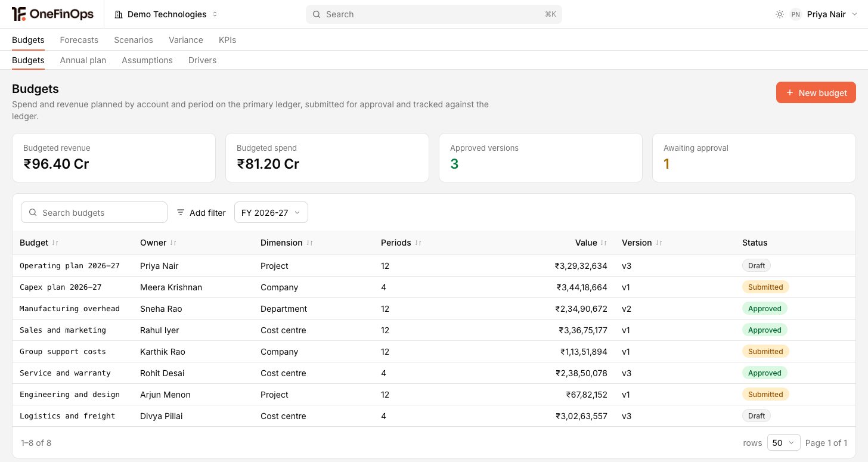868x462 pixels.
Task: Click Approved status on Manufacturing overhead row
Action: (765, 309)
